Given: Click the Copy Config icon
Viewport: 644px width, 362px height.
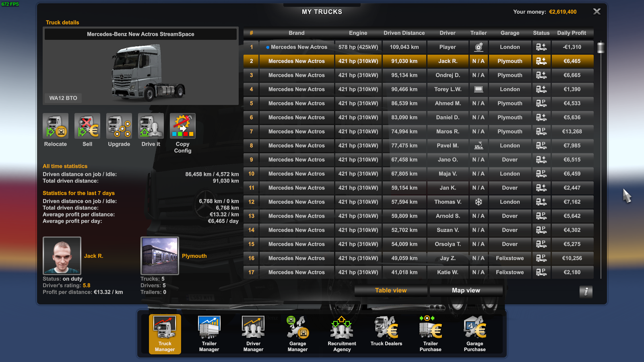Looking at the screenshot, I should tap(183, 126).
